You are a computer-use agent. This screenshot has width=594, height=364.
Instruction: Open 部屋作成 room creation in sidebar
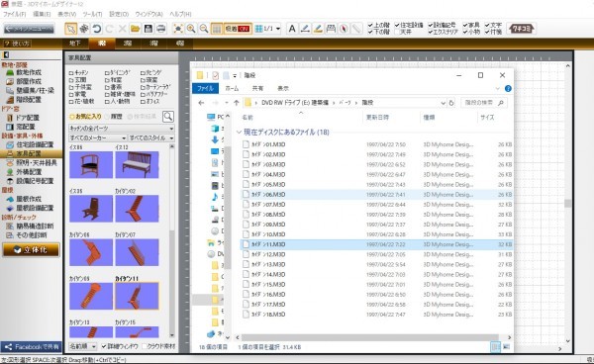coord(24,81)
